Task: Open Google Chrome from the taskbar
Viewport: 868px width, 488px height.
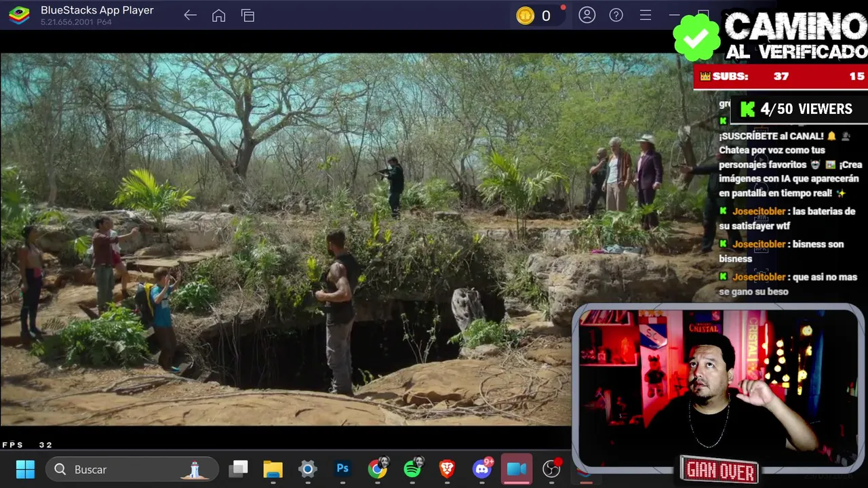Action: [x=378, y=469]
